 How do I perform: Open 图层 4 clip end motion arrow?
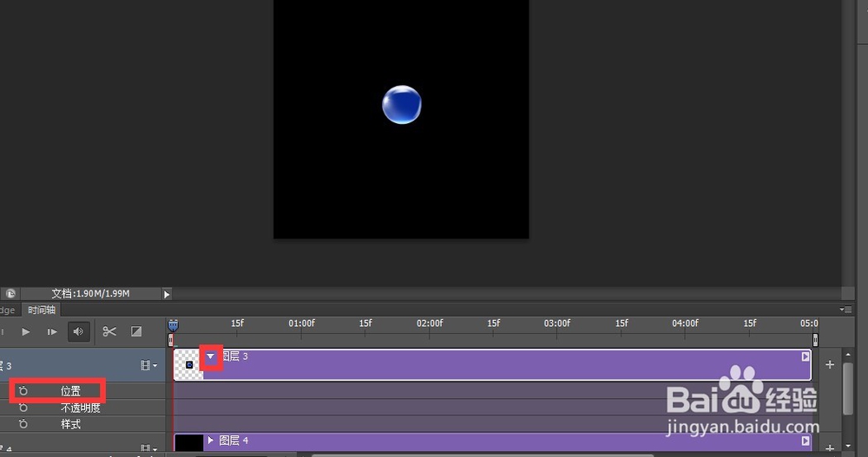pos(806,441)
